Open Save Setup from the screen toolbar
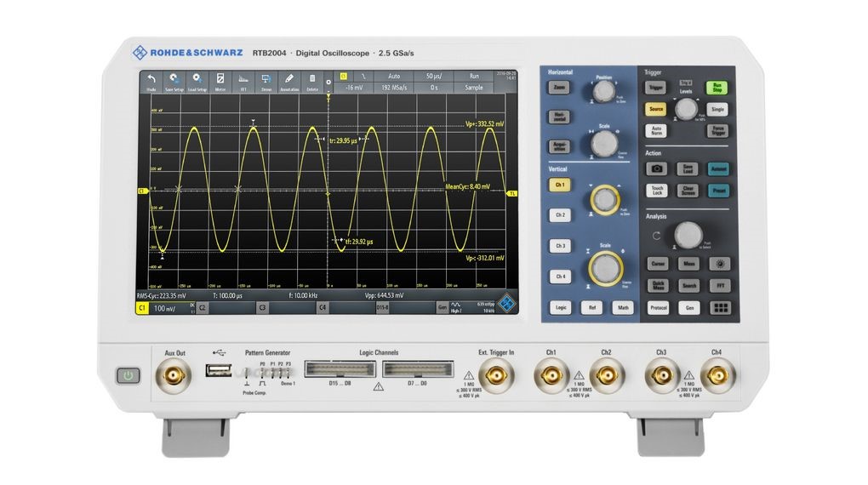This screenshot has width=868, height=485. click(174, 80)
